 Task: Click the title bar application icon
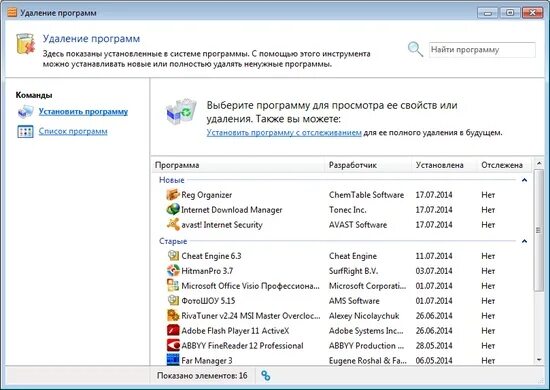(12, 13)
